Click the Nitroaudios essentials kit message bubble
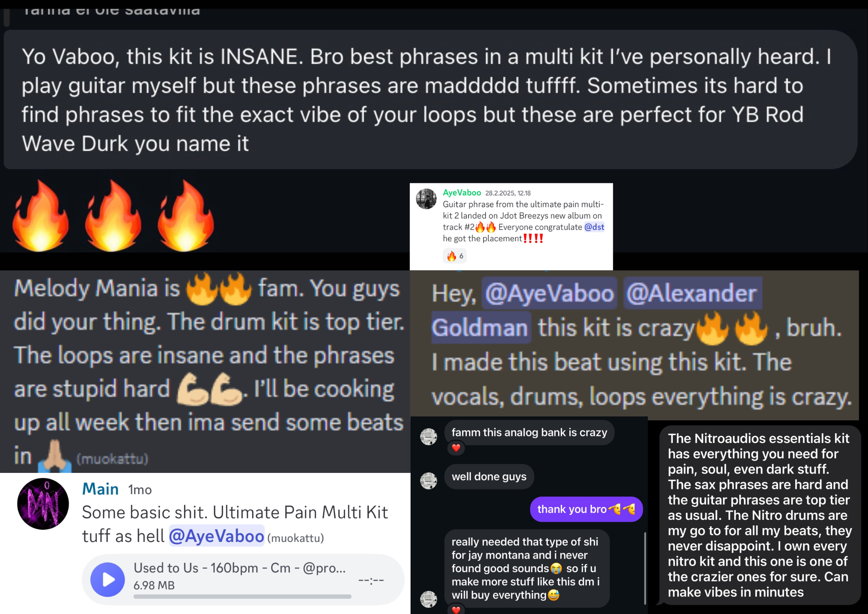Screen dimensions: 868x614 tap(759, 515)
